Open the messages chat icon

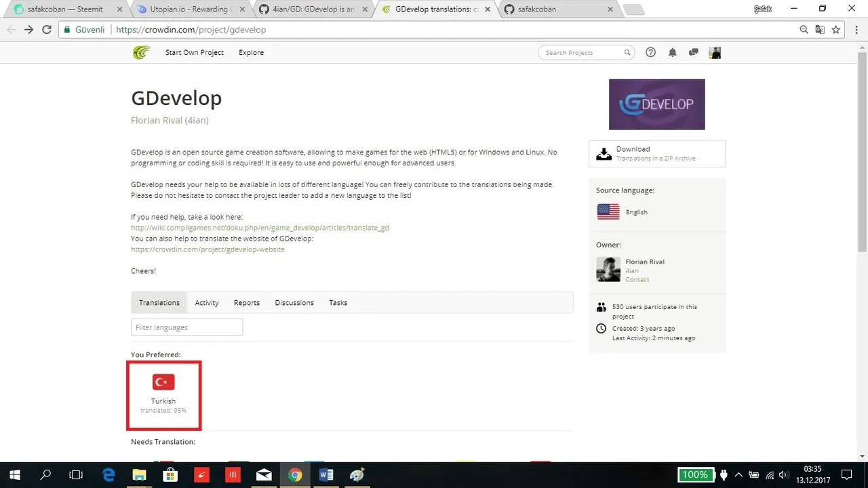coord(693,52)
